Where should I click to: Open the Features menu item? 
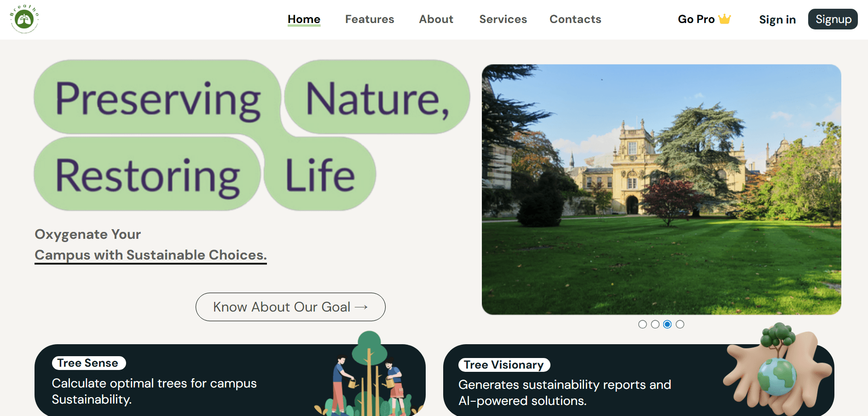[x=370, y=19]
